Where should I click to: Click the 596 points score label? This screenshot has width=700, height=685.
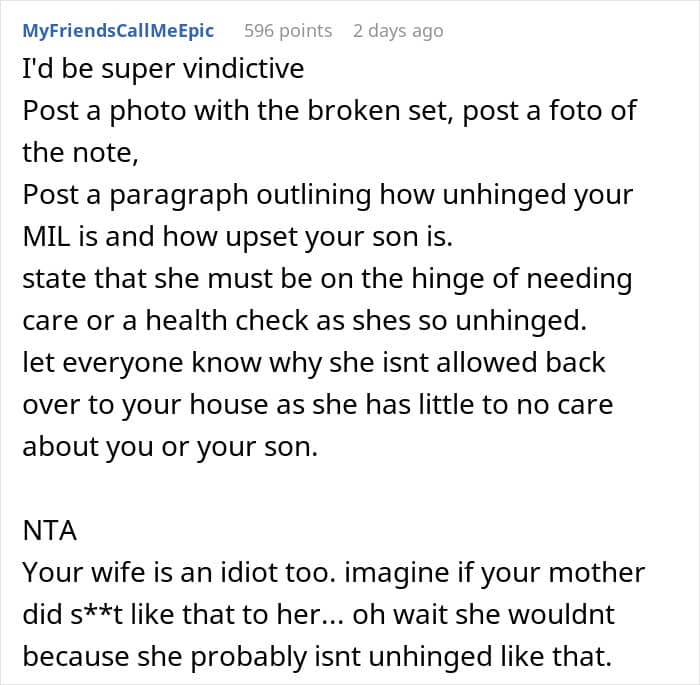(288, 31)
